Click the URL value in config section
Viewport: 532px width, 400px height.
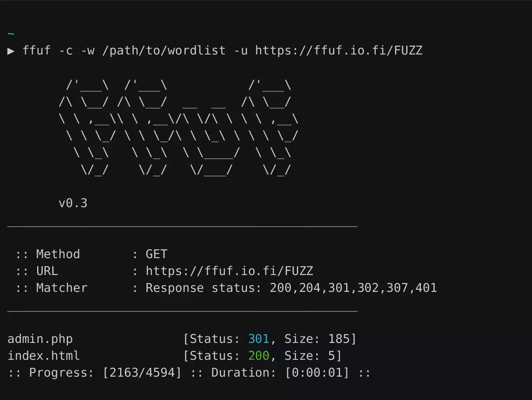pos(229,271)
